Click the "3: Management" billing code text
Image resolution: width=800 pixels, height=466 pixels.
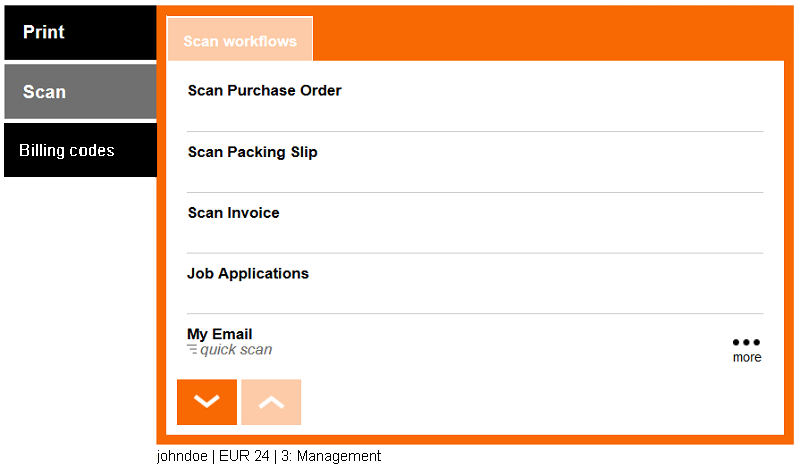331,456
